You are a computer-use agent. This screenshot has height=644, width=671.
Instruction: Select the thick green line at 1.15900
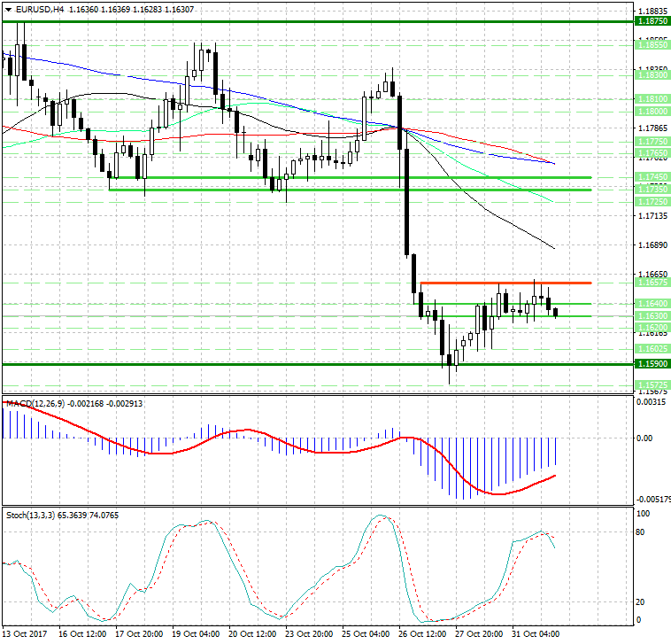click(x=266, y=364)
